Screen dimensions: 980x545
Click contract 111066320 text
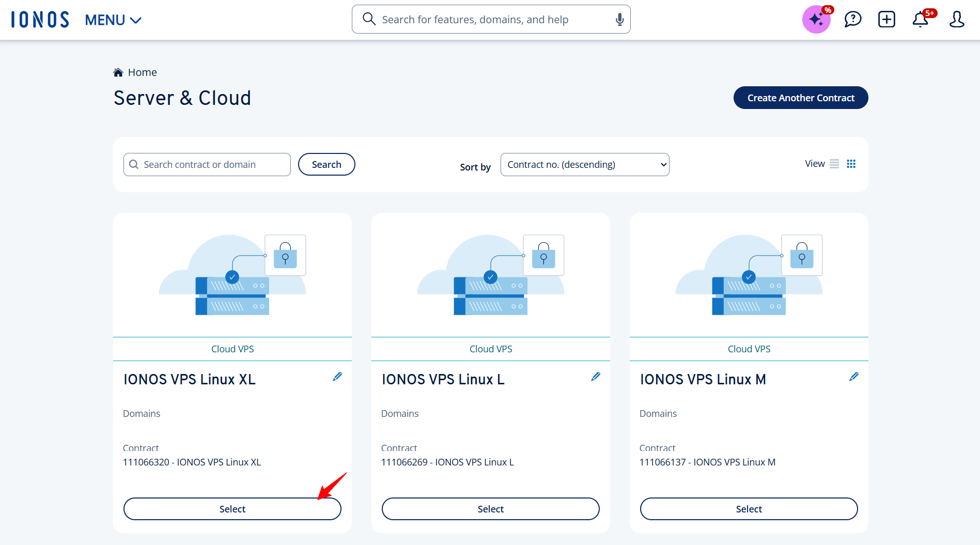(x=192, y=462)
